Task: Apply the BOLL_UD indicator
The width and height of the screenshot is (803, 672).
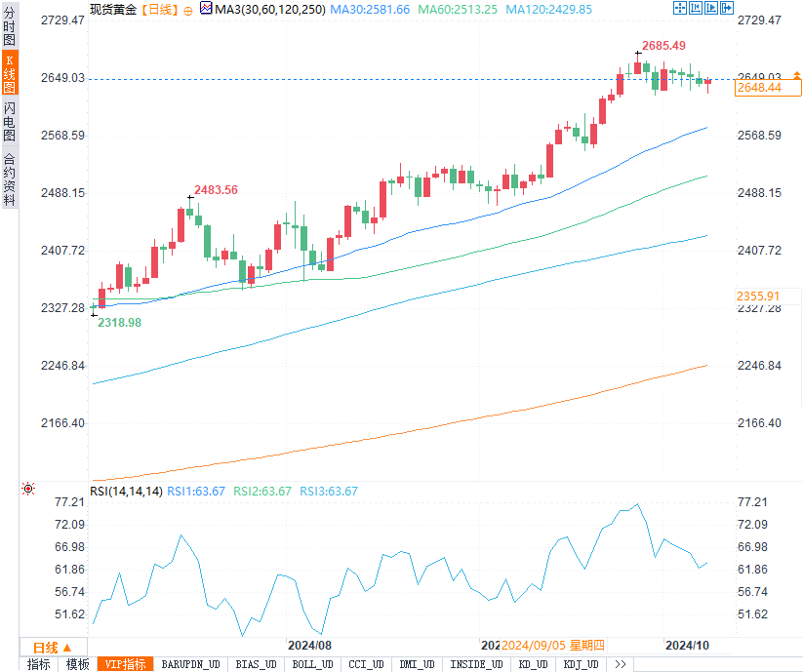Action: click(312, 664)
